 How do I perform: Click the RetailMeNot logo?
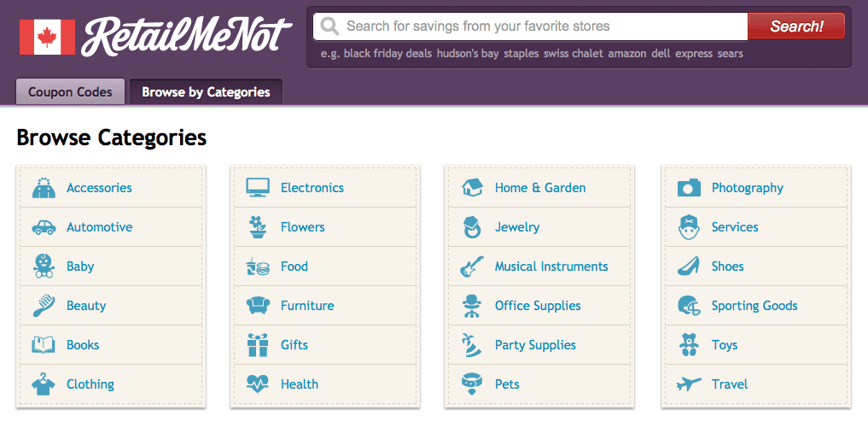(x=187, y=37)
